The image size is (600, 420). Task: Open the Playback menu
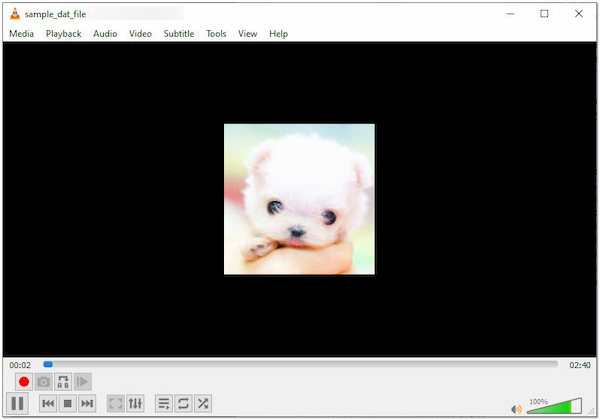tap(64, 34)
